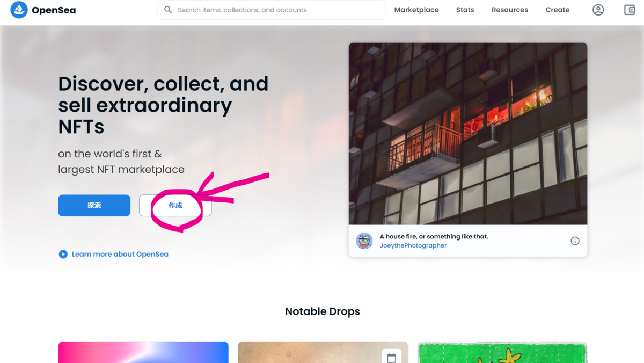644x363 pixels.
Task: Focus the search items and collections field
Action: point(271,10)
